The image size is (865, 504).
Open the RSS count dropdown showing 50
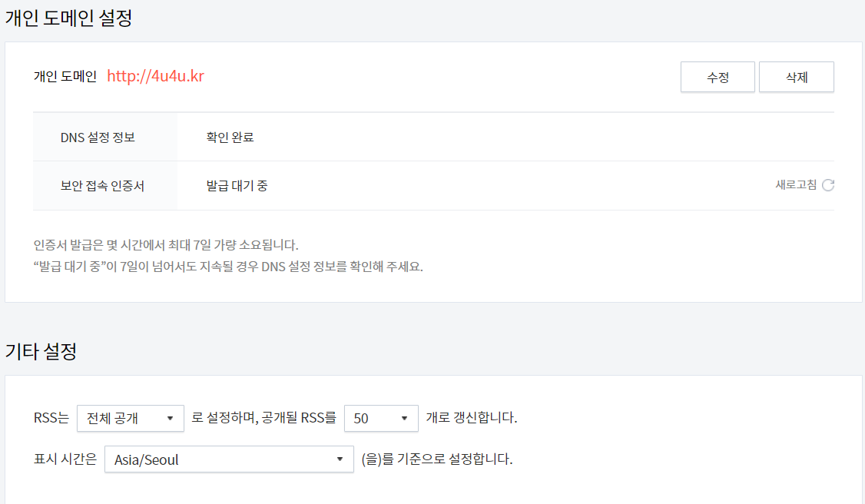coord(381,418)
